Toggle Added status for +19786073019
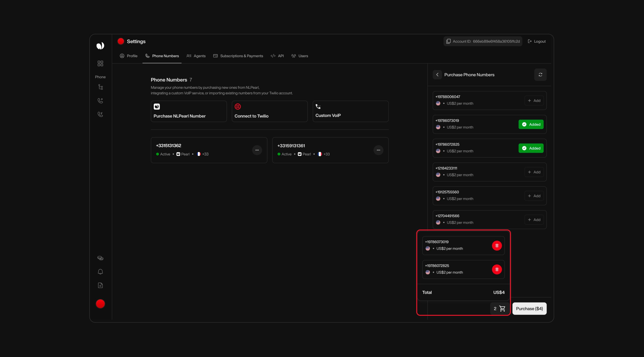 531,124
